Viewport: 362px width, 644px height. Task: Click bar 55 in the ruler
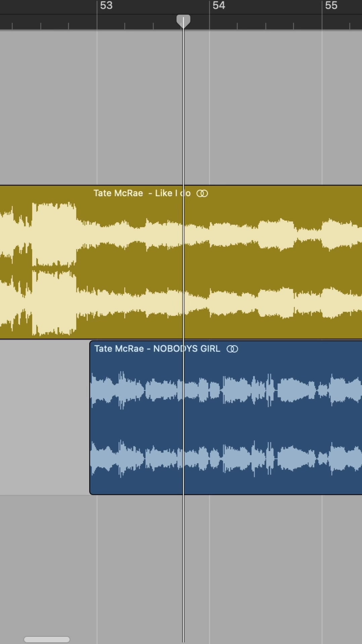331,5
